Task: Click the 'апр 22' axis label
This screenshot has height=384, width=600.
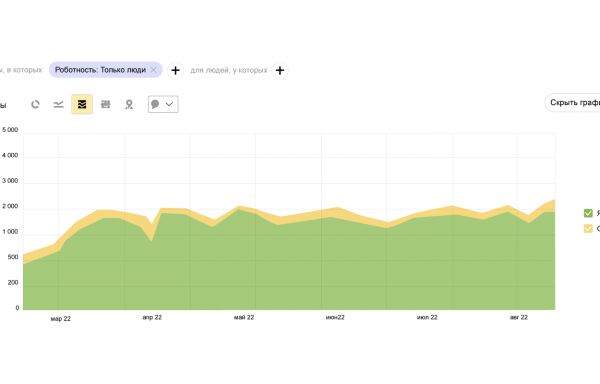Action: (152, 317)
